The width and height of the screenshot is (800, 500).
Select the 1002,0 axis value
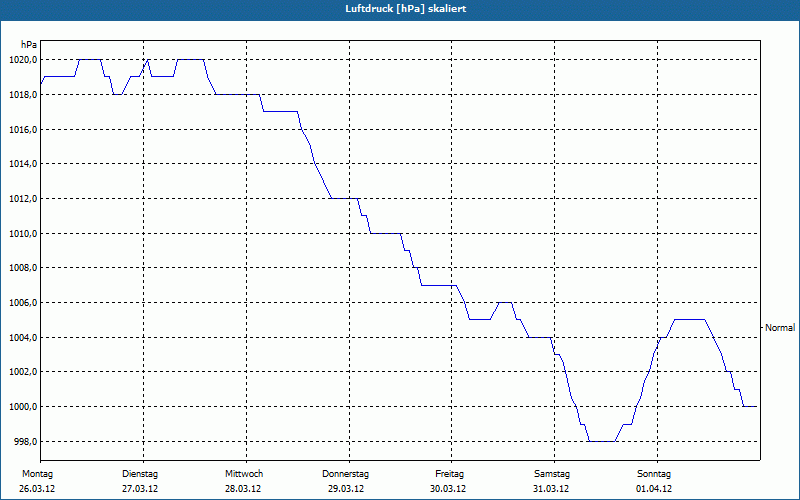(23, 372)
